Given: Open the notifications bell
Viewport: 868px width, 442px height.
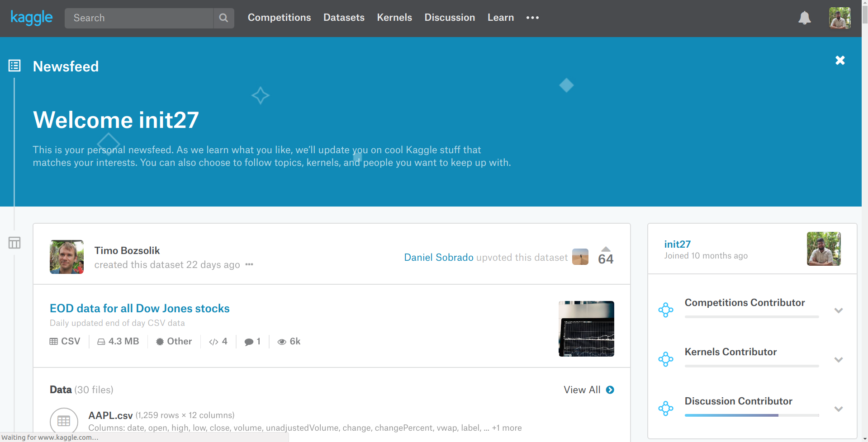Looking at the screenshot, I should [804, 18].
